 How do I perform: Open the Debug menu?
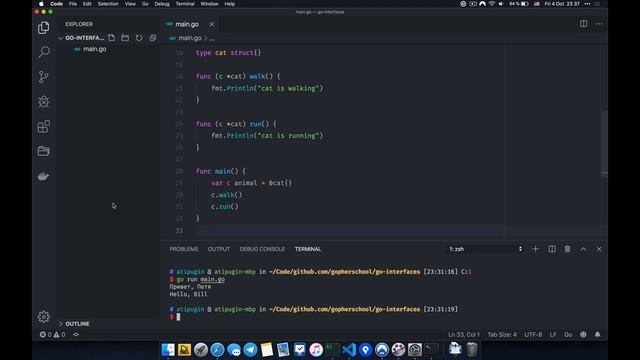click(162, 4)
